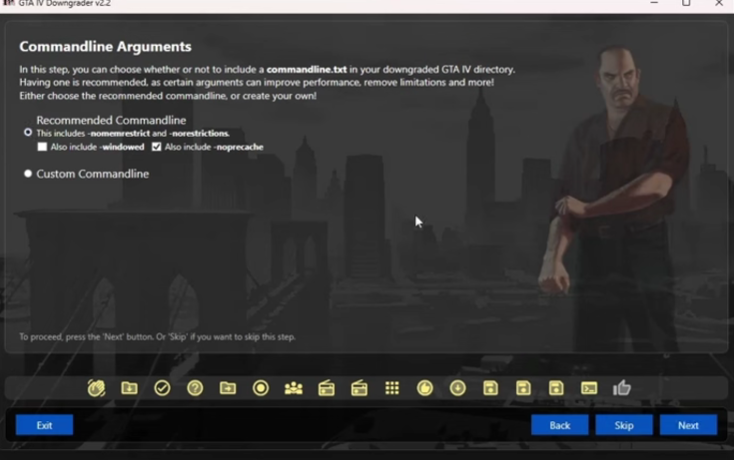Click the circled down-arrow download icon
This screenshot has width=734, height=460.
(x=458, y=388)
